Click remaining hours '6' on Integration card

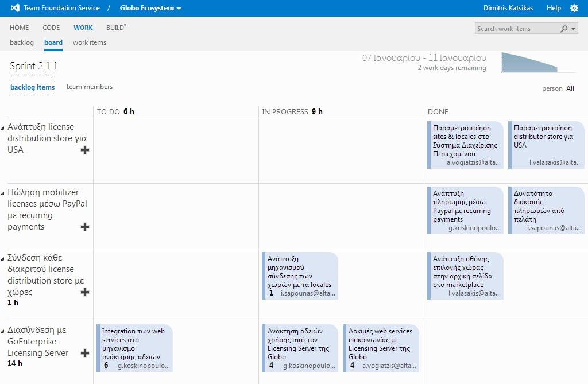pos(106,365)
